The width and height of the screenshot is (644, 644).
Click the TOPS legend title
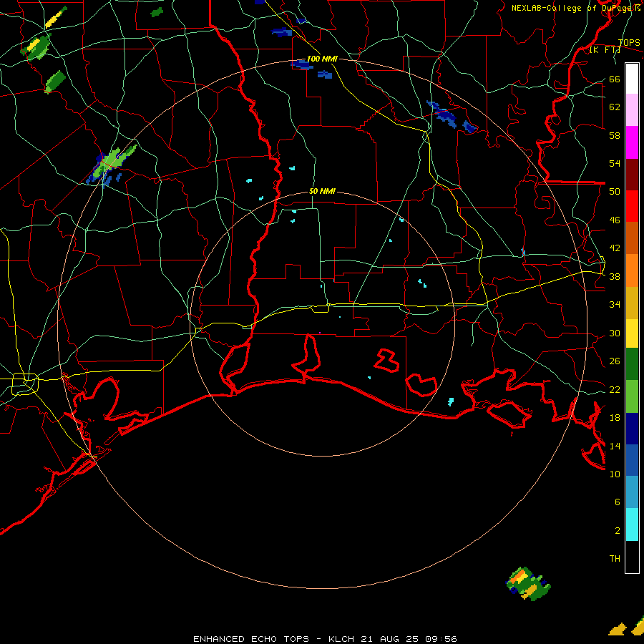point(629,42)
